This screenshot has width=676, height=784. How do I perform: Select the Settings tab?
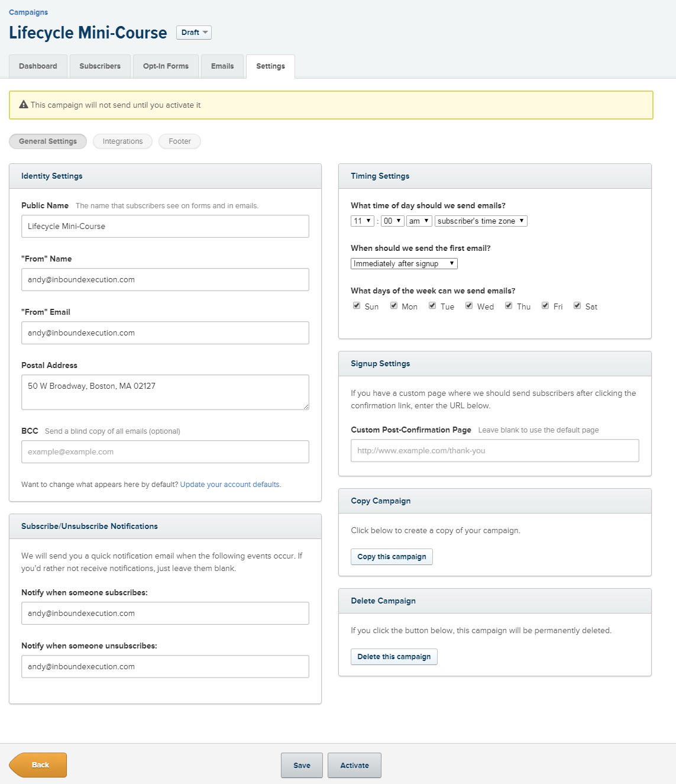(x=270, y=66)
